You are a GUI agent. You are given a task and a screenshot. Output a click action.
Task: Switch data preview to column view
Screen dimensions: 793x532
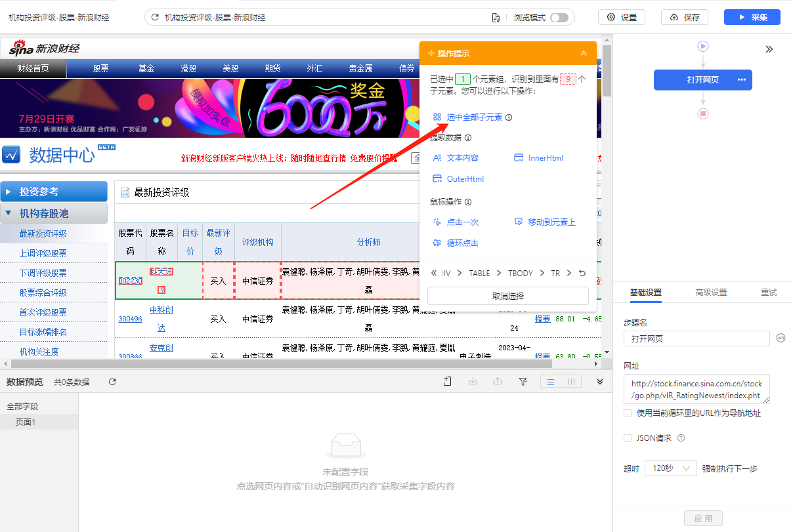571,382
